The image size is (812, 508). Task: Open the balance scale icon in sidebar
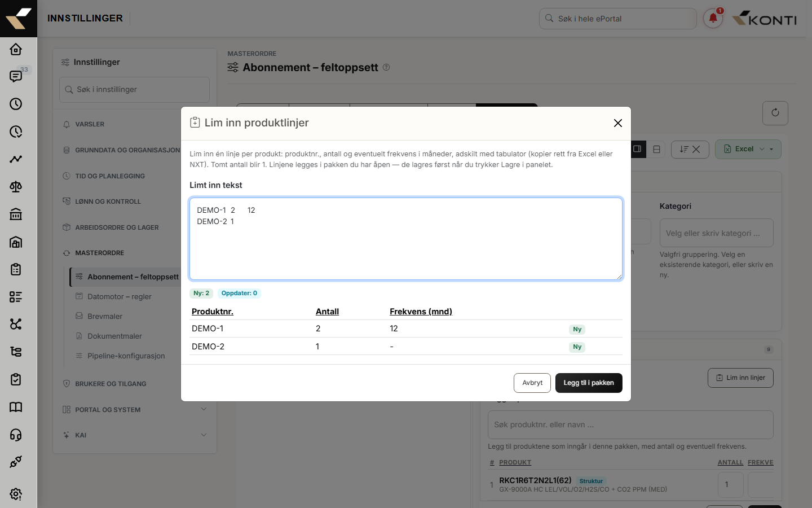point(16,187)
